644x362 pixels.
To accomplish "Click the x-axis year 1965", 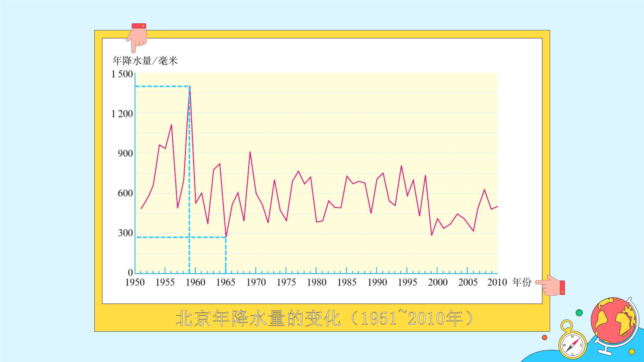I will pos(226,282).
